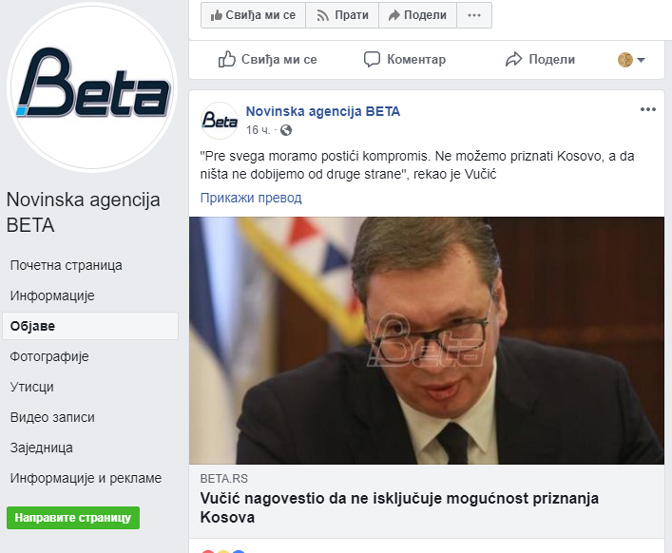Open the Vučić article photo thumbnail

tap(426, 341)
